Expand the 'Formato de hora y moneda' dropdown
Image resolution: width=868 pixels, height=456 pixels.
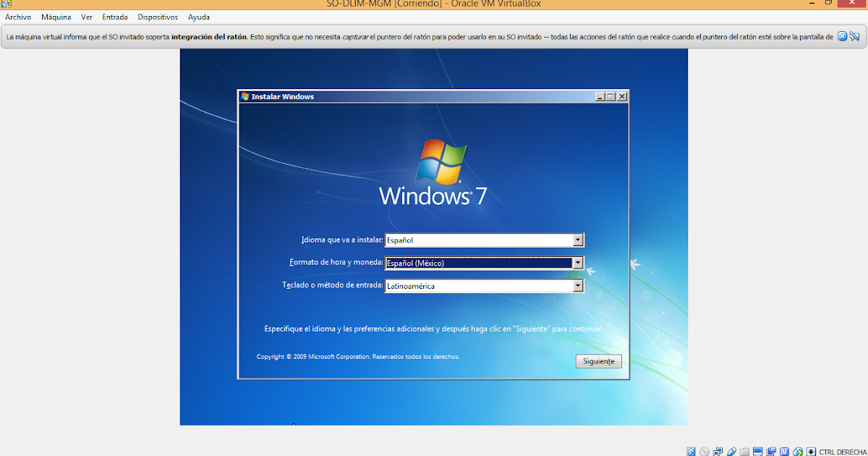point(577,263)
